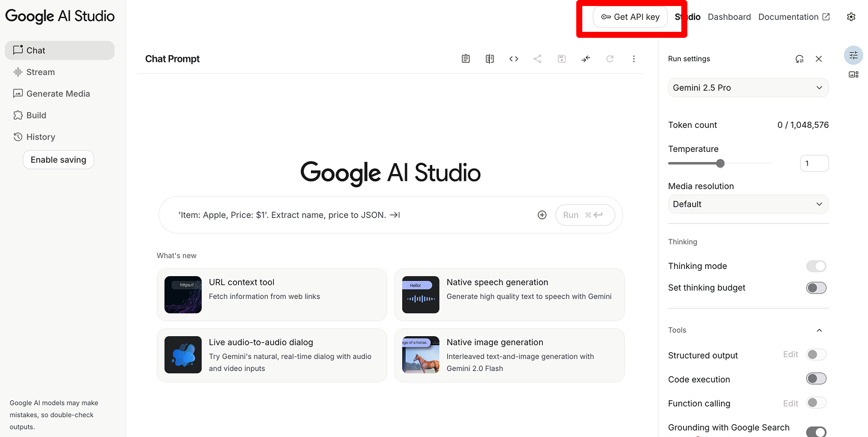Screen dimensions: 868x437
Task: Click the save prompt floppy icon
Action: [x=562, y=59]
